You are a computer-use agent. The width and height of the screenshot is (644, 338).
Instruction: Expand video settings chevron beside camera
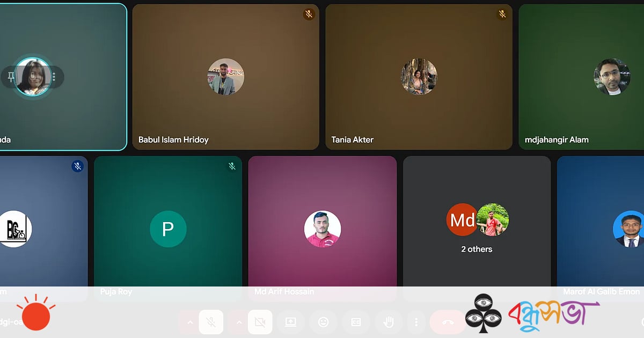pos(239,322)
